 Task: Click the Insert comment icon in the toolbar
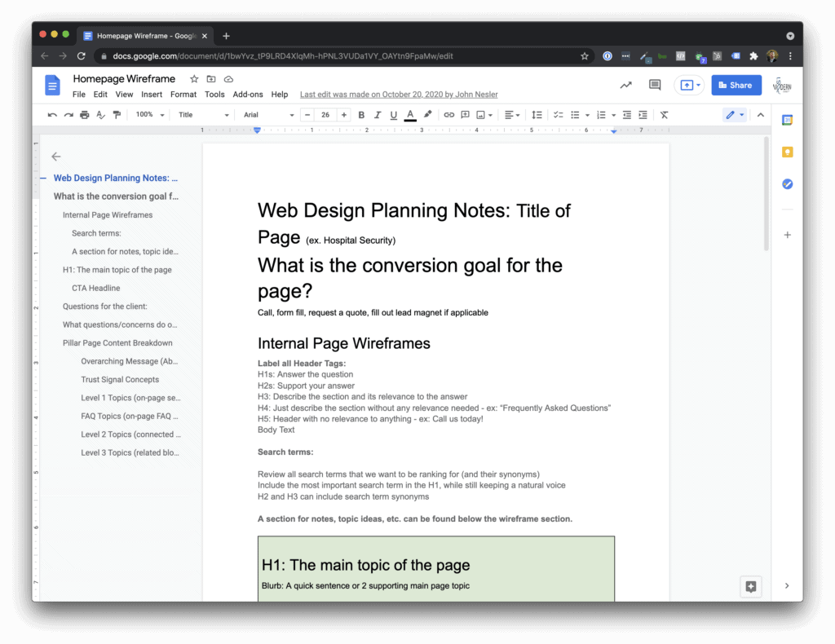tap(466, 115)
